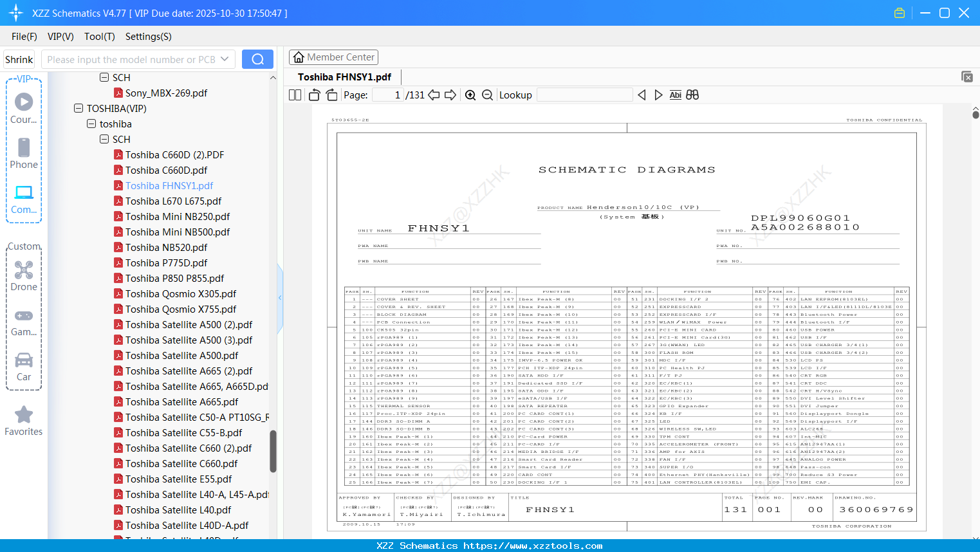Zoom out of the schematic
This screenshot has width=980, height=552.
tap(487, 95)
